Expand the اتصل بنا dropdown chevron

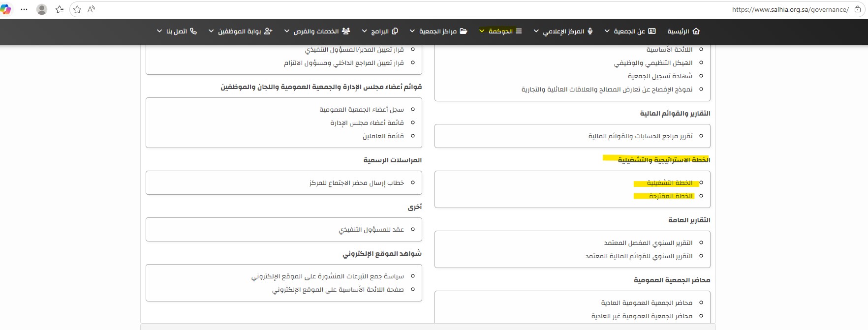click(x=159, y=31)
